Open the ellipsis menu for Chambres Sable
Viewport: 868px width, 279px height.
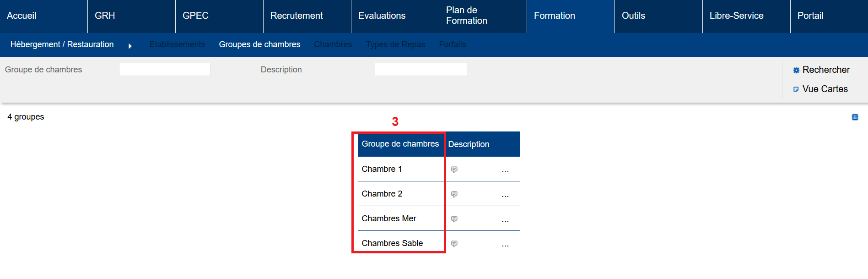(x=505, y=245)
